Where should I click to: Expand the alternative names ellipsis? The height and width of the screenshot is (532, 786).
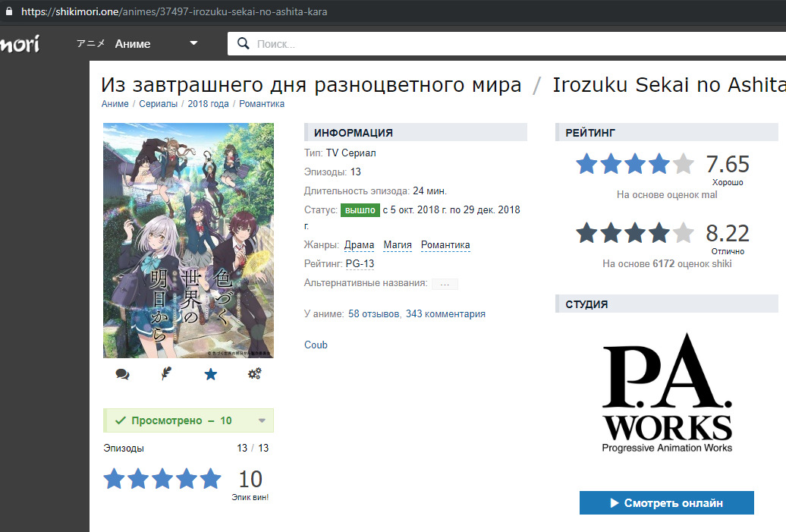(445, 284)
